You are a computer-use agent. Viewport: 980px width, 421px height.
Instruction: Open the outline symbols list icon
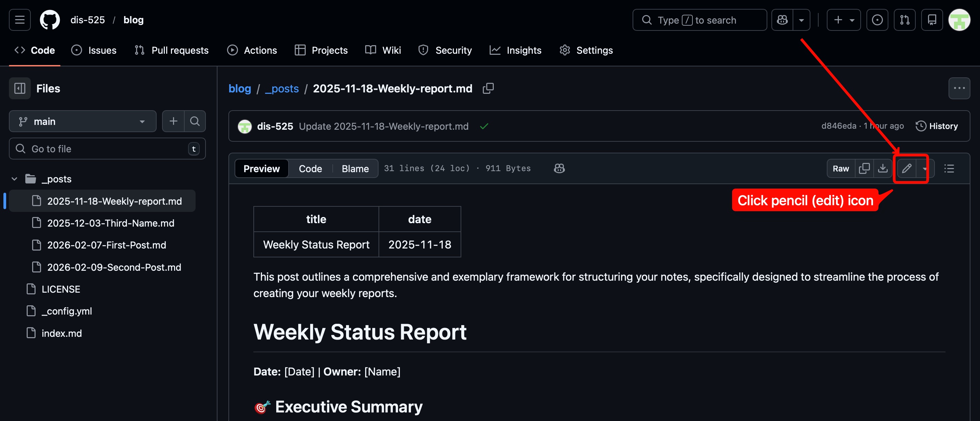coord(949,168)
